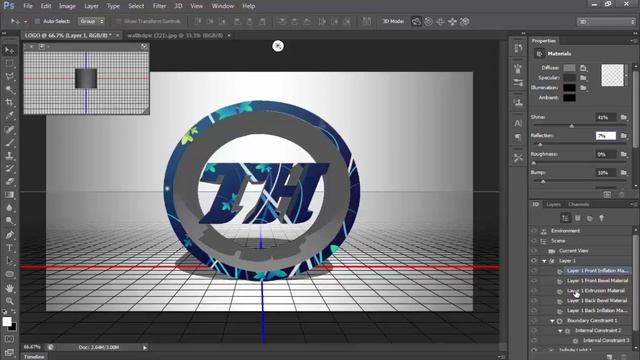
Task: Open the Auto-Select Group dropdown
Action: click(91, 21)
